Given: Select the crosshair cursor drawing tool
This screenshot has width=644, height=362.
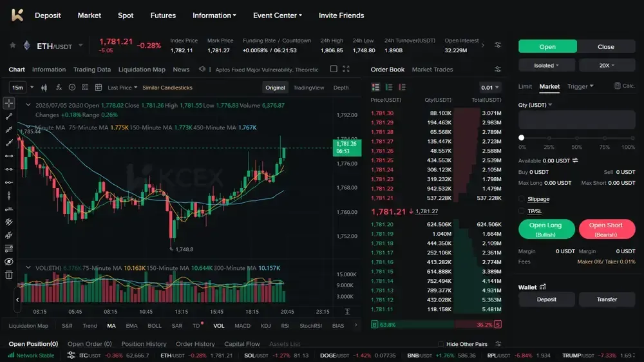Looking at the screenshot, I should (x=9, y=103).
